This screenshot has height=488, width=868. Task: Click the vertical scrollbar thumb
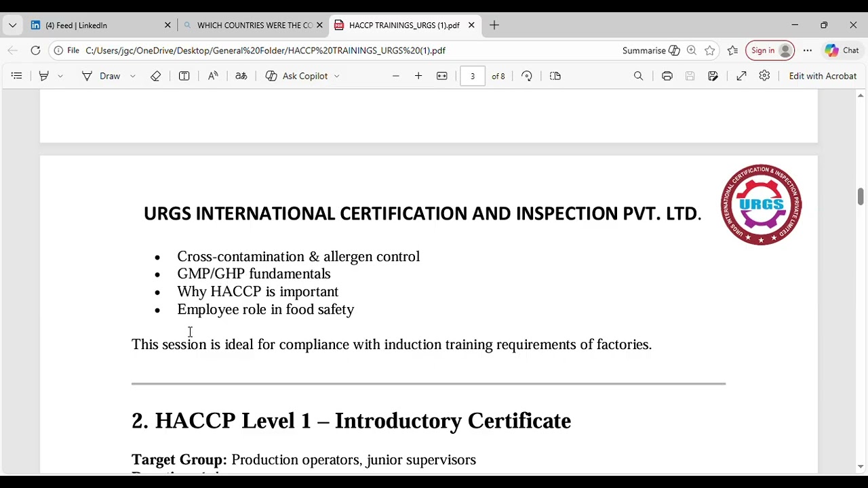[861, 197]
